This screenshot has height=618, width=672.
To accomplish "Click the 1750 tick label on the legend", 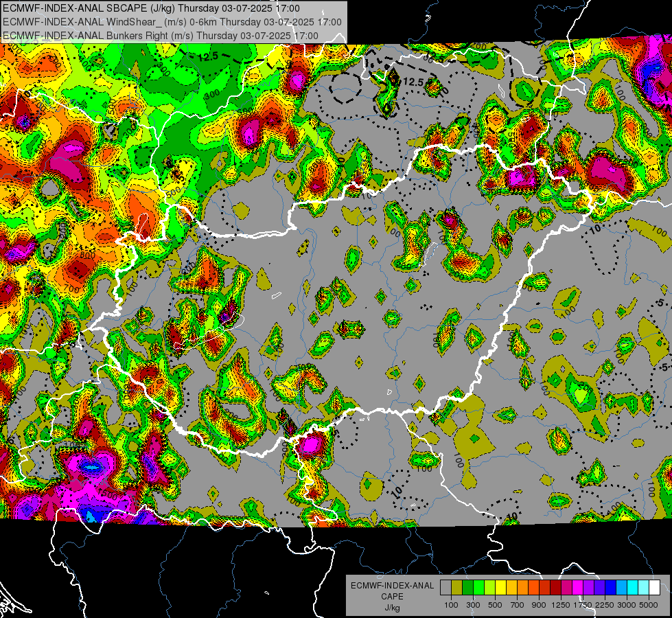I will point(583,605).
